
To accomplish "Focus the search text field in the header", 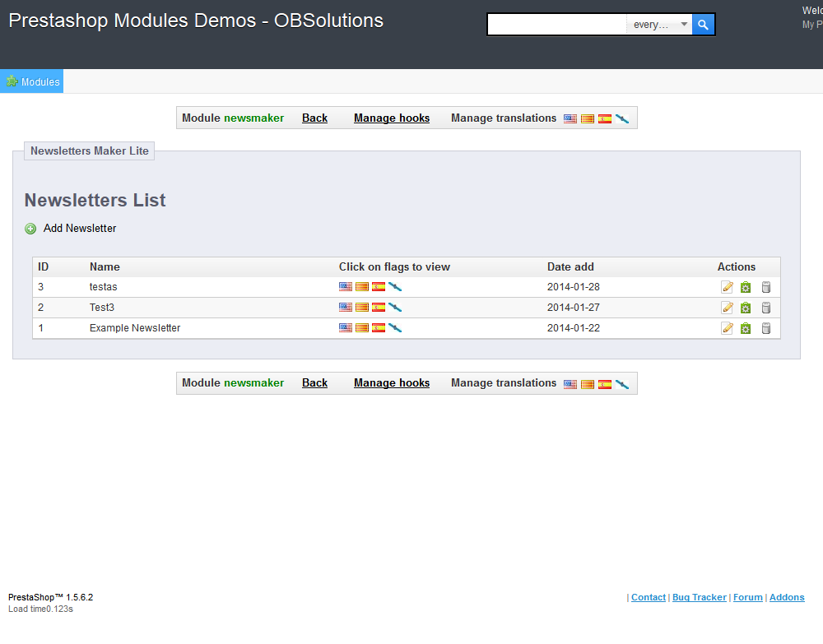I will click(x=557, y=25).
